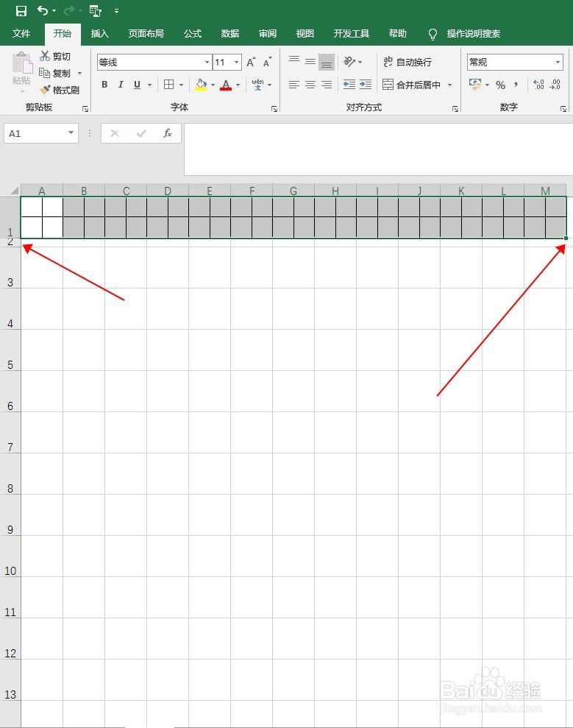Toggle Bottom Align icon
Screen dimensions: 573x728
tap(327, 62)
